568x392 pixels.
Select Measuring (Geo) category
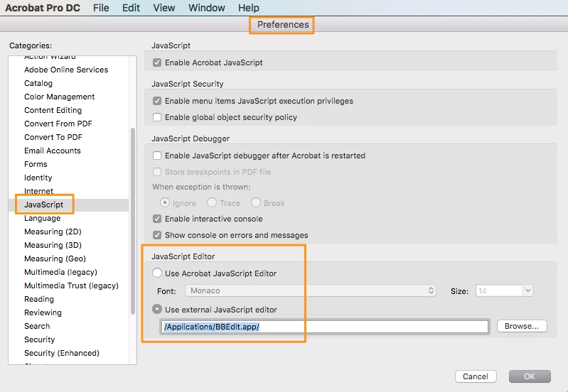pos(55,258)
